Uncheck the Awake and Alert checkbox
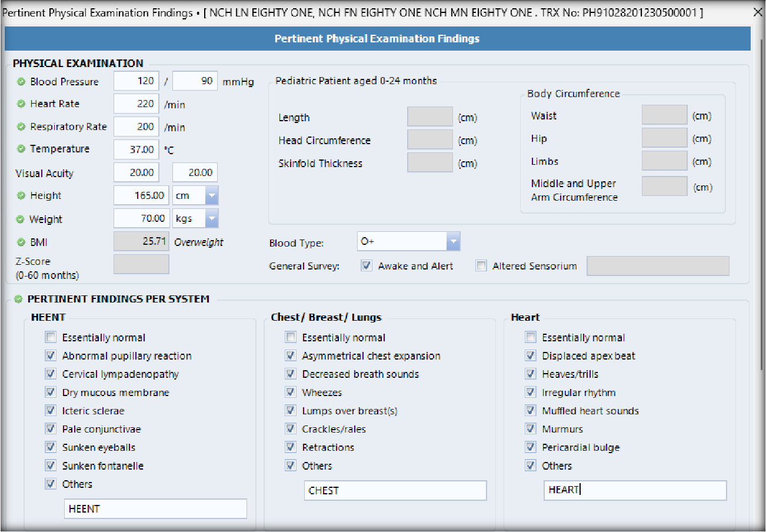The height and width of the screenshot is (532, 766). pos(367,266)
